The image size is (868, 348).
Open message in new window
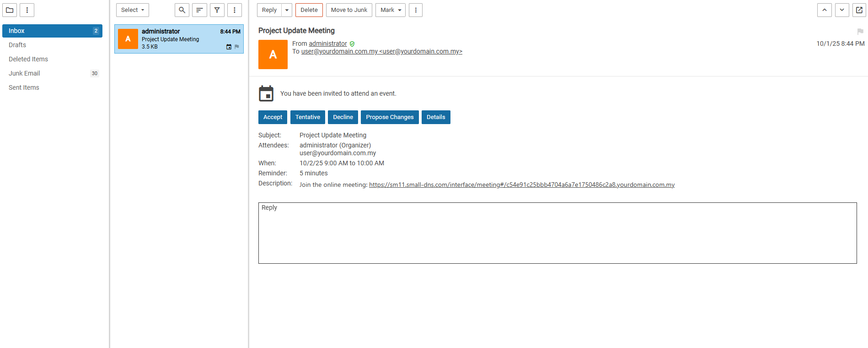pyautogui.click(x=859, y=10)
